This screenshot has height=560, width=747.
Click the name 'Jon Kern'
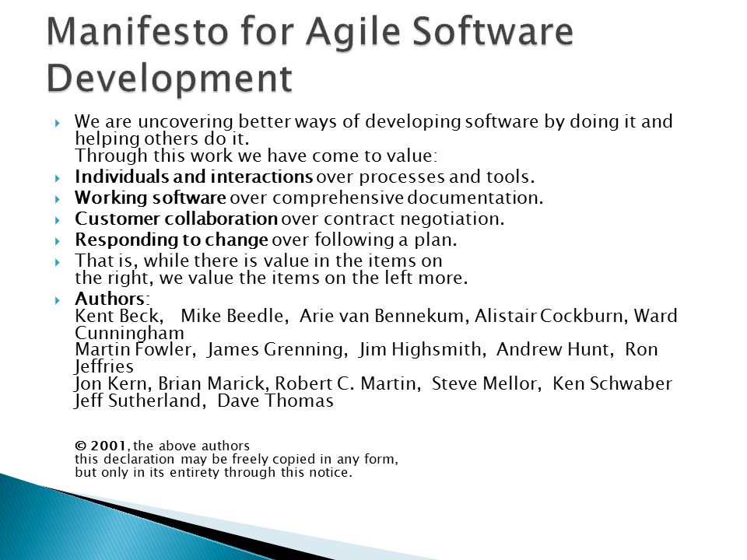coord(110,383)
